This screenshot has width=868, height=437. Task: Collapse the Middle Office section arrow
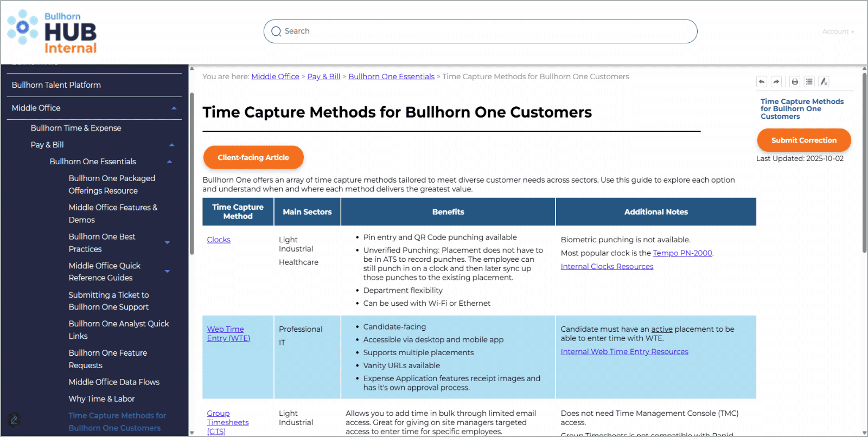[x=174, y=108]
